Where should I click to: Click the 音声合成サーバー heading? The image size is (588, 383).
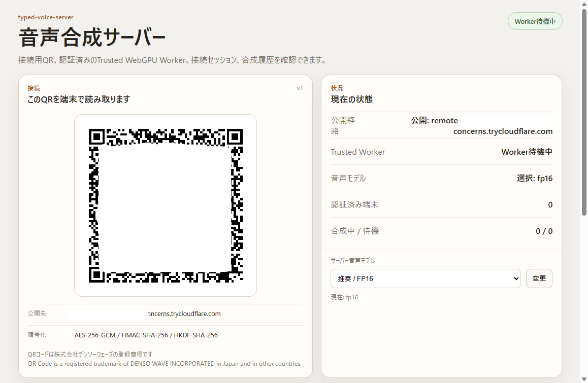coord(92,38)
